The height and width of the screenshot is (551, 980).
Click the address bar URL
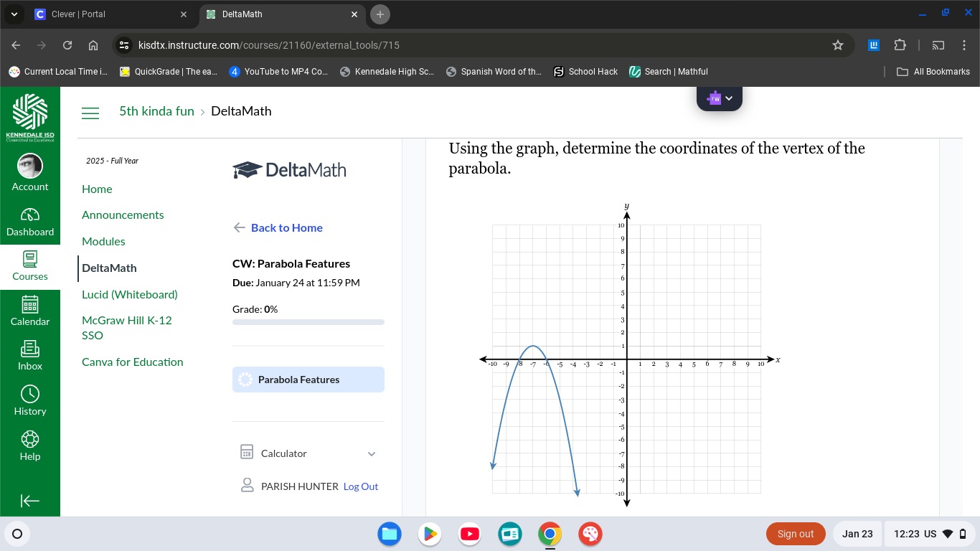click(x=268, y=45)
